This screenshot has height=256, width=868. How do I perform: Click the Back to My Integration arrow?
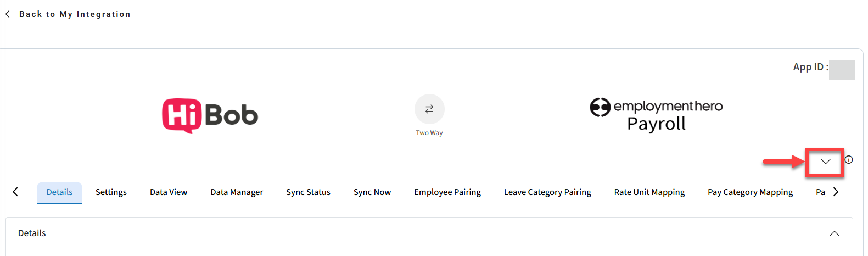(x=8, y=14)
